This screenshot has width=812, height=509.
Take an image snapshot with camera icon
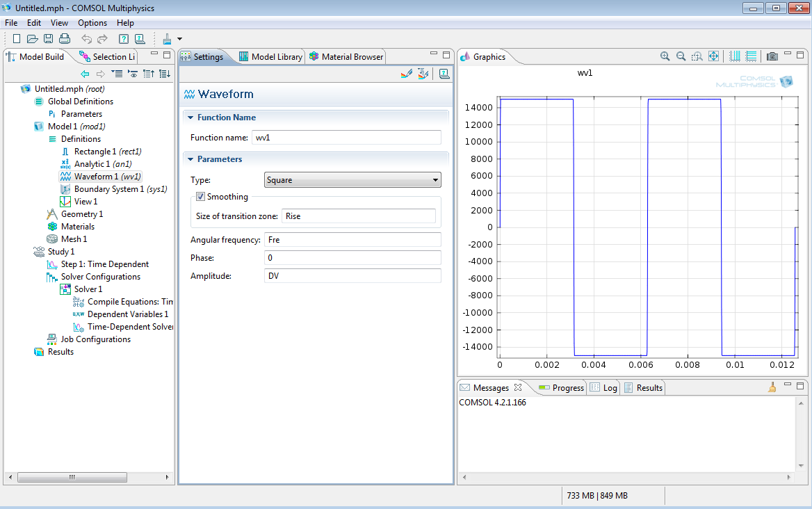click(x=772, y=56)
